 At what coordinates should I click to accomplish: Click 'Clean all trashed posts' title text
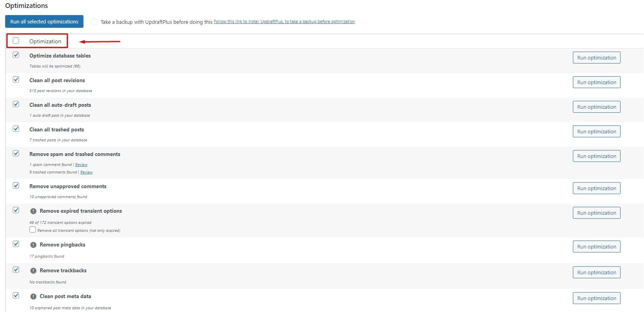(x=57, y=129)
